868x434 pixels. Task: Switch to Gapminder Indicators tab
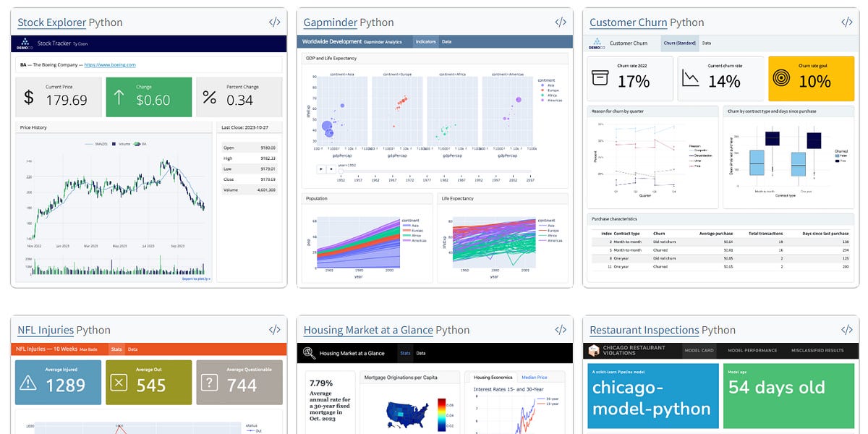pyautogui.click(x=425, y=42)
